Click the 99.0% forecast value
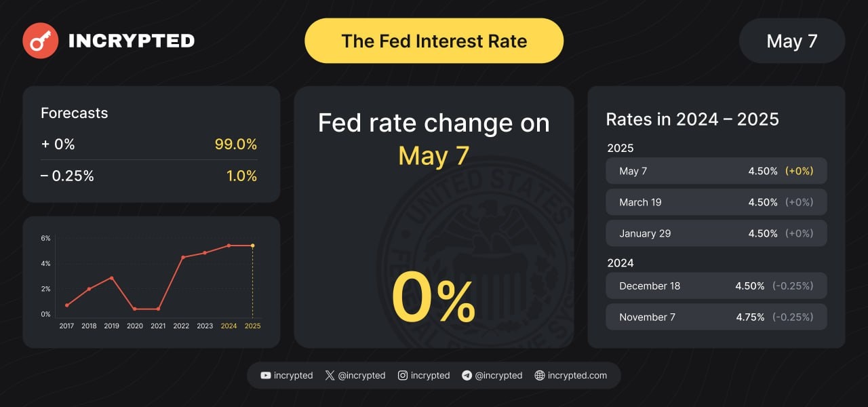Screen dimensions: 868x407 (235, 144)
